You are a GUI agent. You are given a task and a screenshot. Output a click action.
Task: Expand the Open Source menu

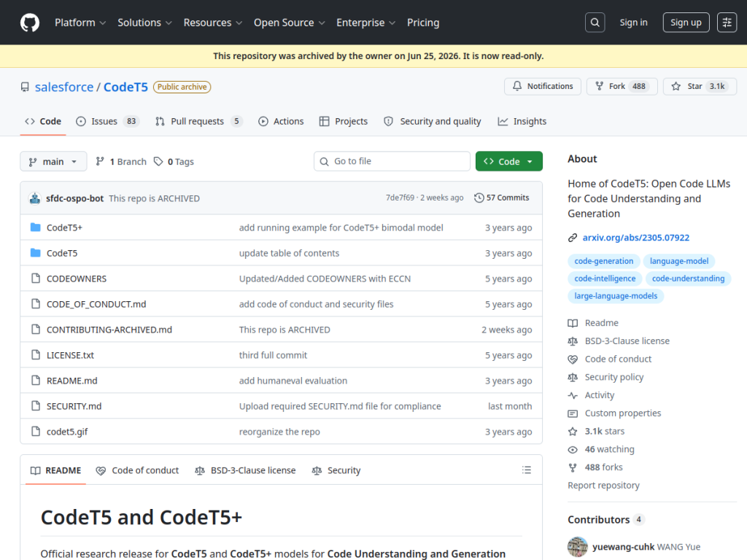click(289, 23)
